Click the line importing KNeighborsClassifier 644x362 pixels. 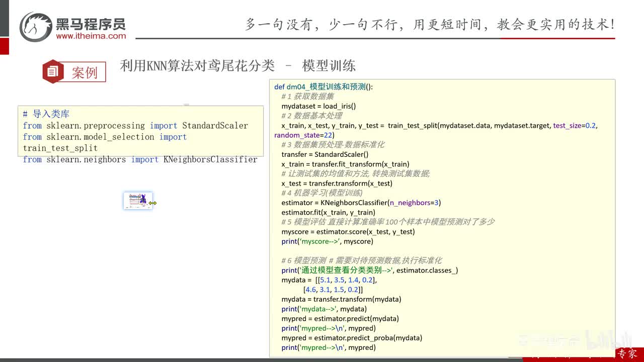[140, 159]
